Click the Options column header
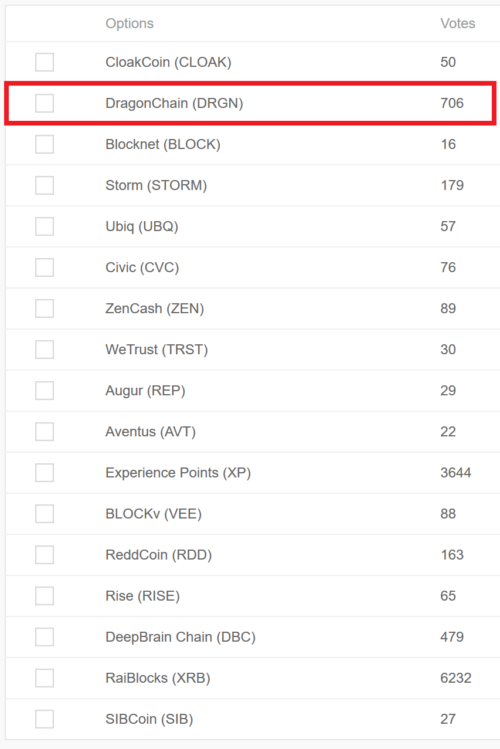This screenshot has width=500, height=749. (129, 23)
